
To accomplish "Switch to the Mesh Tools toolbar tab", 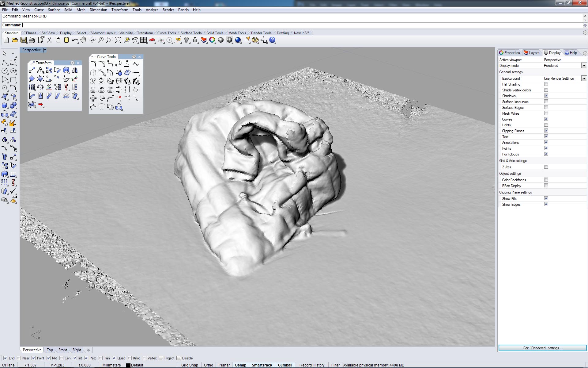I will tap(237, 33).
